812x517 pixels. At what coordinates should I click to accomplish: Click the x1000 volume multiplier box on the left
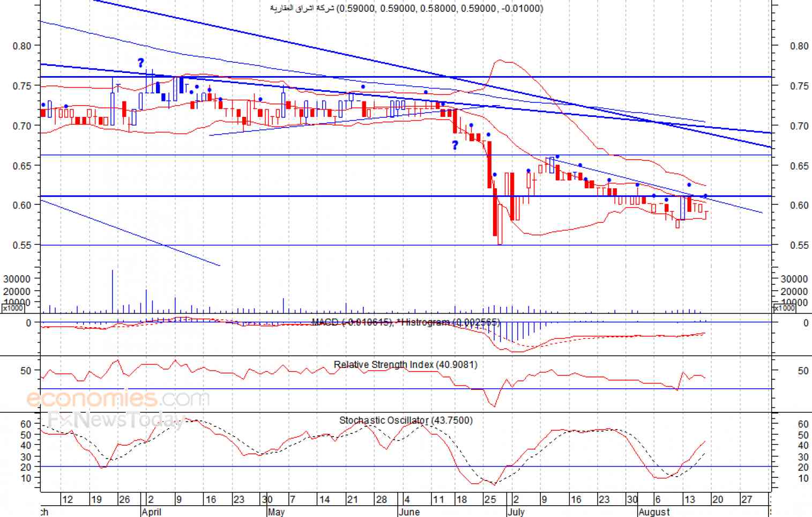12,308
